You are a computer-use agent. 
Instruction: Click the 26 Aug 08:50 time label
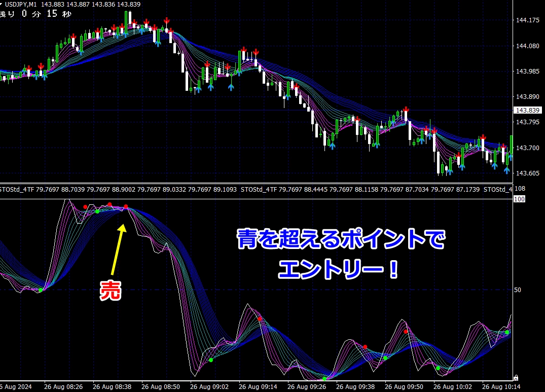(160, 386)
